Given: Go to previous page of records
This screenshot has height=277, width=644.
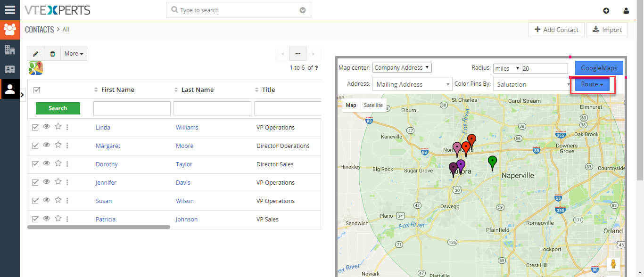Looking at the screenshot, I should pos(282,54).
